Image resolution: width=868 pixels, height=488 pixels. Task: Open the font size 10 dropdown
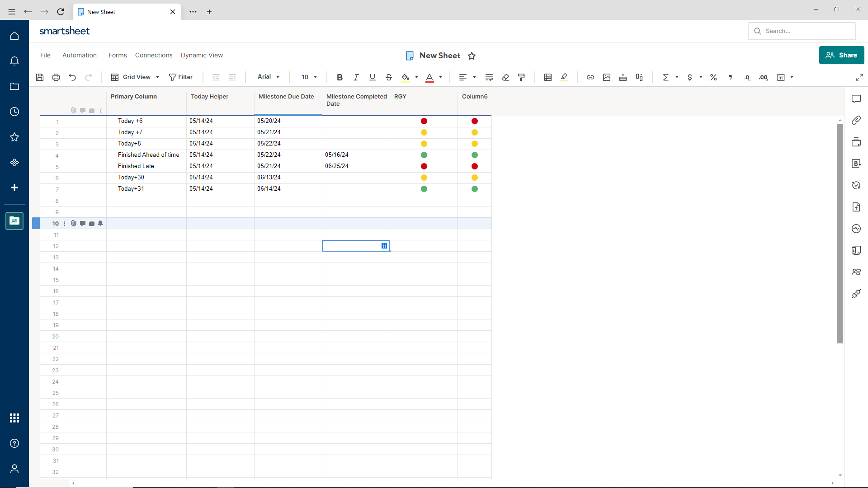pos(309,77)
